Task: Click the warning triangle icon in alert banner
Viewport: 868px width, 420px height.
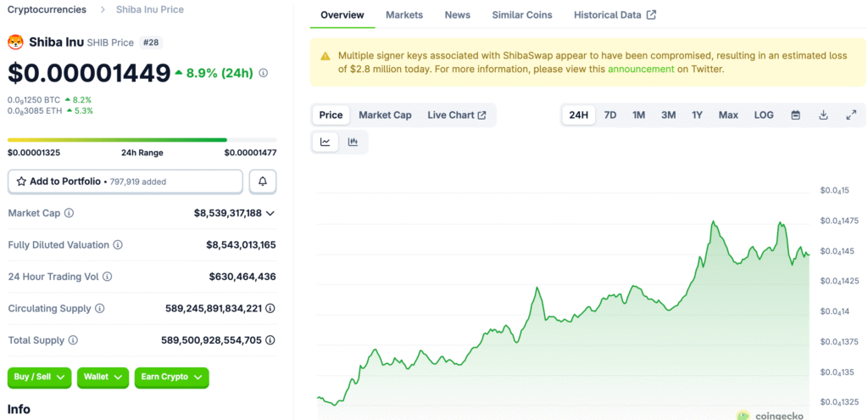Action: (x=325, y=56)
